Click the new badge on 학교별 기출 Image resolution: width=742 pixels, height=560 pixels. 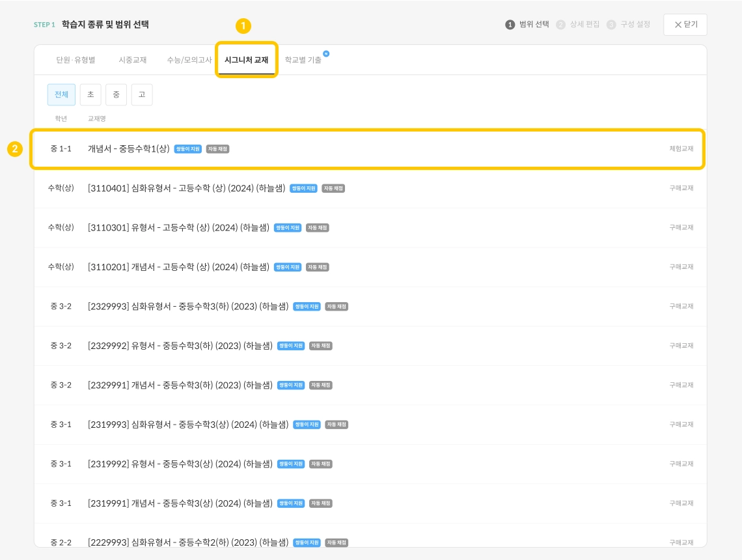tap(326, 53)
